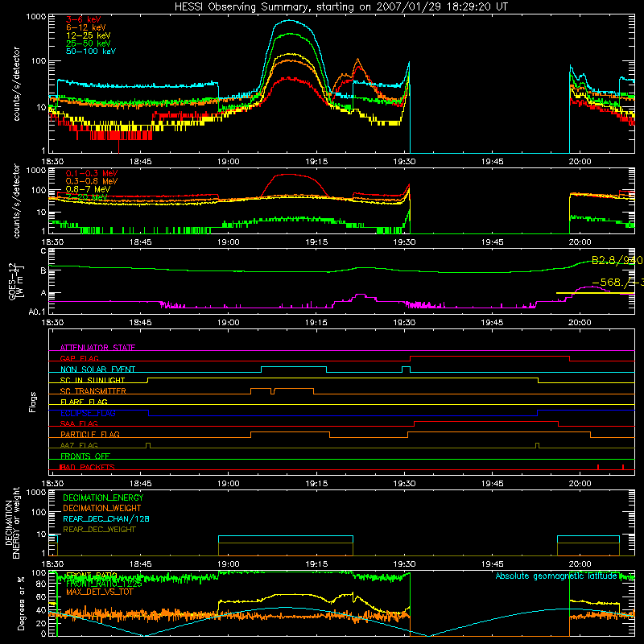Viewport: 644px width, 644px height.
Task: Select the orange '6-12 keV' legend label
Action: click(85, 27)
